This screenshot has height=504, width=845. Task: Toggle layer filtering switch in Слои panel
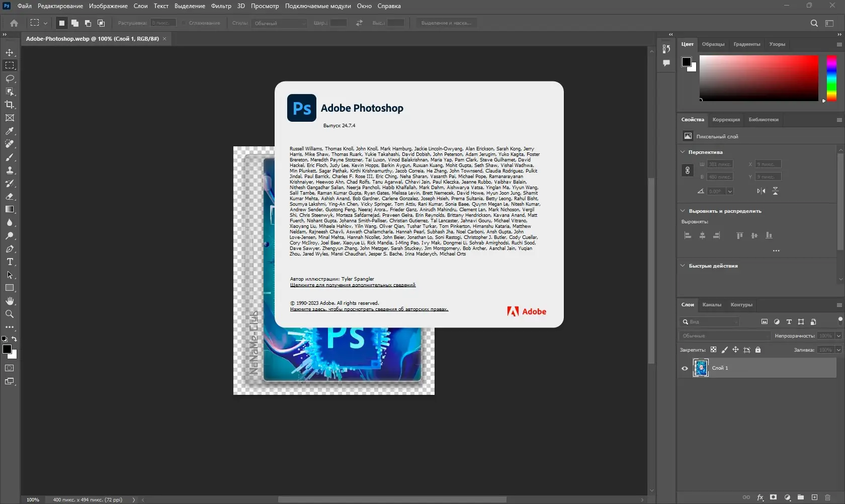(840, 319)
